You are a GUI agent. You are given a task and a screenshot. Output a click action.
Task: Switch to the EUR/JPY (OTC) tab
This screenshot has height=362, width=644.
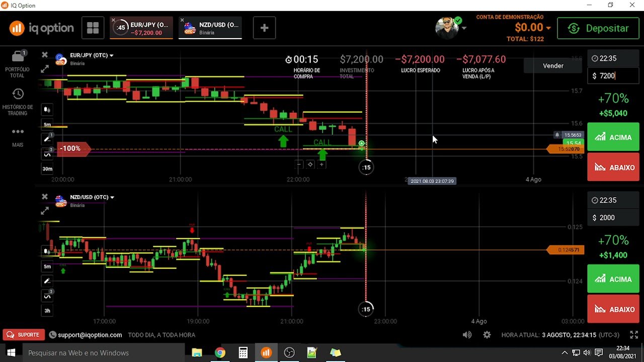[x=142, y=28]
